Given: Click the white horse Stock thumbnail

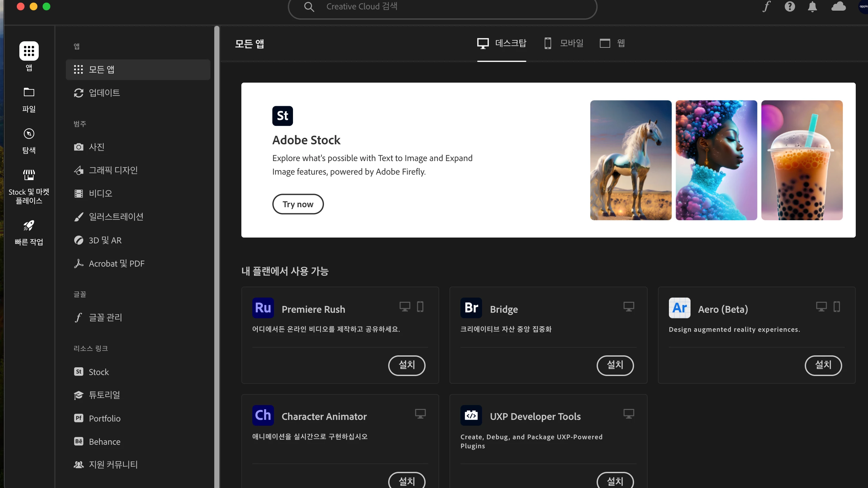Looking at the screenshot, I should point(631,160).
